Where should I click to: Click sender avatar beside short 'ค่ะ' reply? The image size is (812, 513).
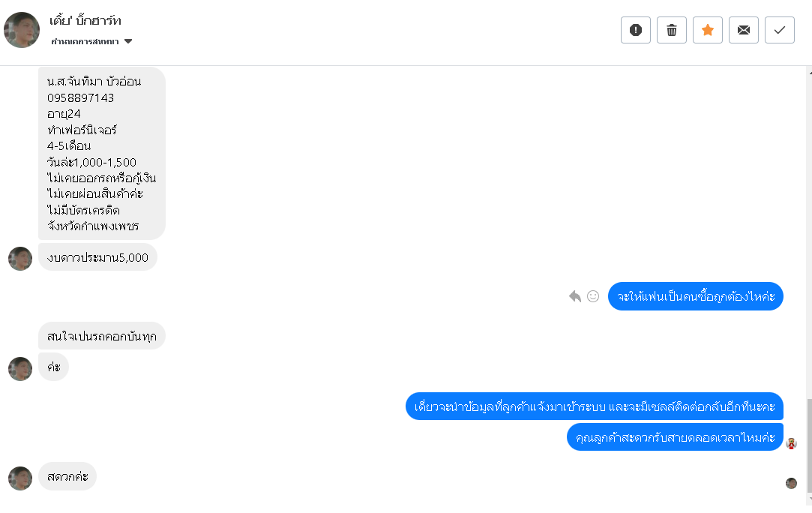(x=20, y=368)
